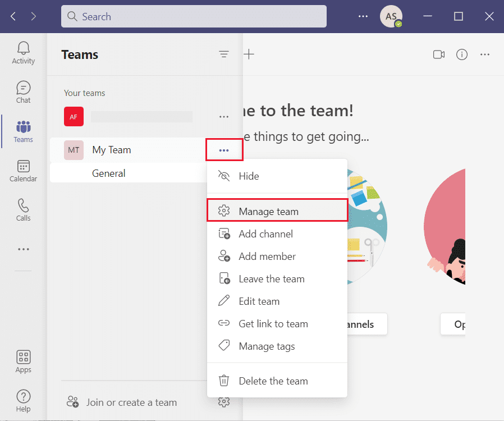Select Manage team from the context menu
Viewport: 504px width, 421px height.
[277, 210]
